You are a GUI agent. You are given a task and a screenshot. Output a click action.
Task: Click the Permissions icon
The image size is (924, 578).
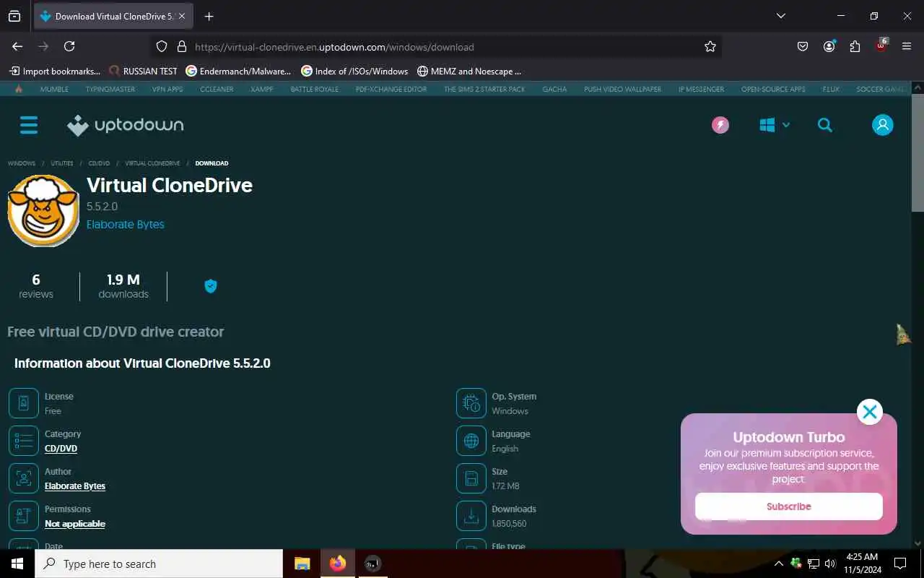[x=24, y=516]
